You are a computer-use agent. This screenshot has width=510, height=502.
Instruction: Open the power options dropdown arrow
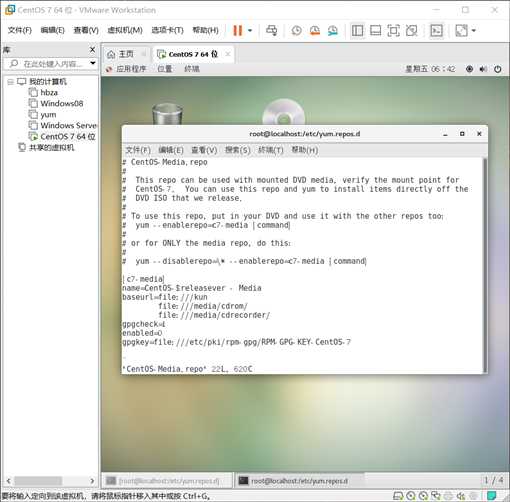(x=250, y=31)
